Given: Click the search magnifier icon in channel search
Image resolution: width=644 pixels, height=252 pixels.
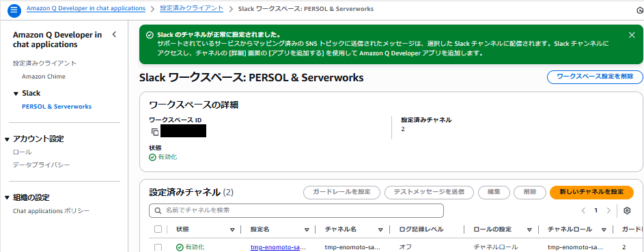Looking at the screenshot, I should coord(158,210).
